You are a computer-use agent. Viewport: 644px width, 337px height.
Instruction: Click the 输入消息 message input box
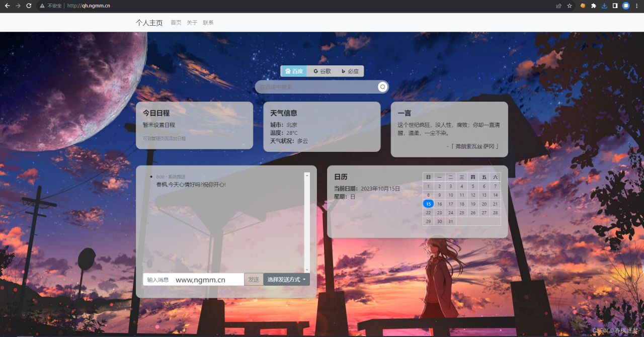click(194, 280)
